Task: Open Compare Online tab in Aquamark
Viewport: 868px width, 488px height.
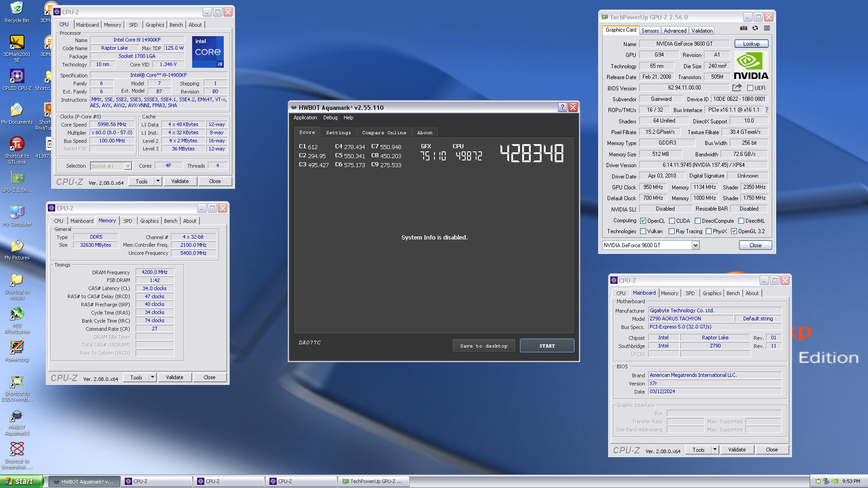Action: coord(384,132)
